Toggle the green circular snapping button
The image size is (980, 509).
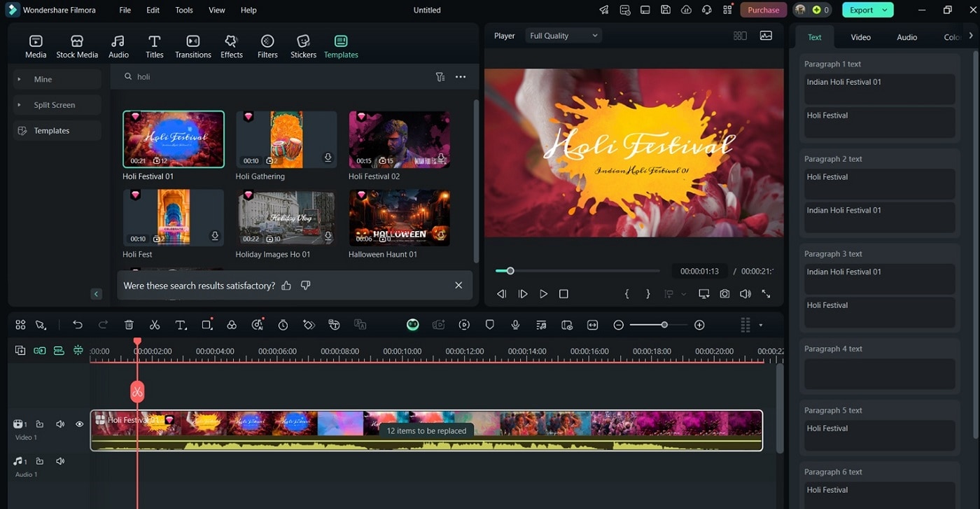(413, 325)
